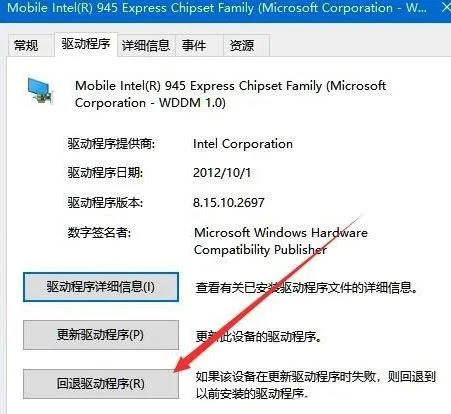The height and width of the screenshot is (414, 451).
Task: Click the 更新驱动程序(P) button
Action: point(101,335)
